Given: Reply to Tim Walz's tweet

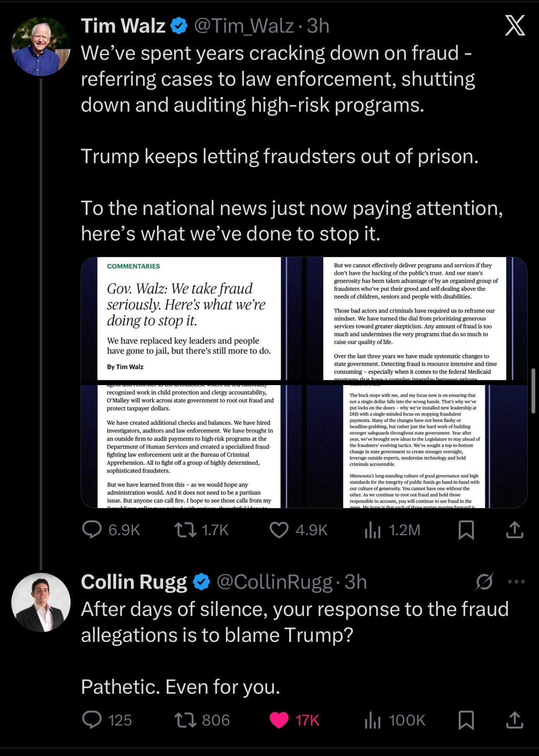Looking at the screenshot, I should (x=92, y=529).
